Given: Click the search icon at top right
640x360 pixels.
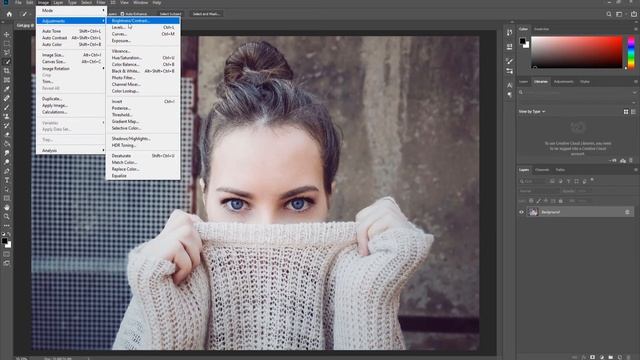Looking at the screenshot, I should point(609,14).
